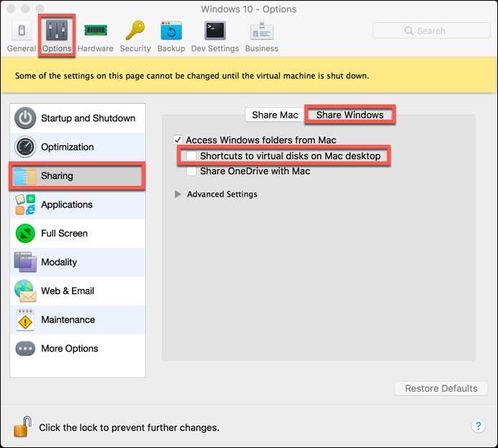
Task: Select Modality label in the sidebar
Action: 59,262
